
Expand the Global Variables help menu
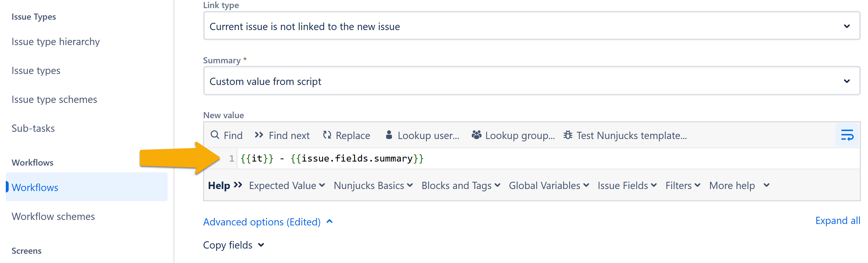(549, 185)
